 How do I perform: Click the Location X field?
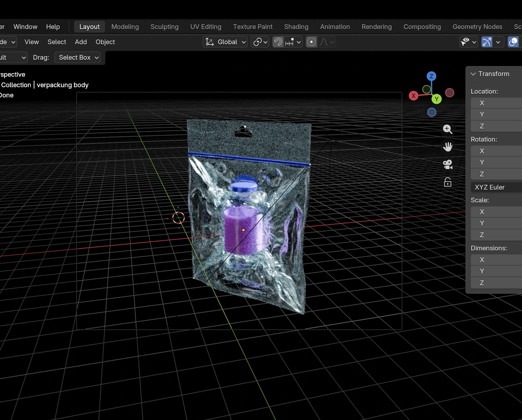point(496,103)
